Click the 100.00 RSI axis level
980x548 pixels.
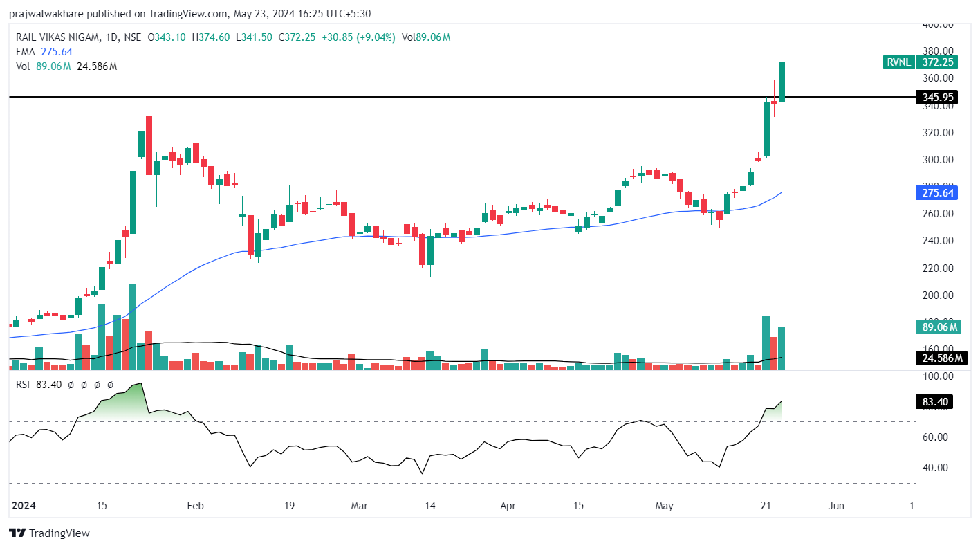938,376
